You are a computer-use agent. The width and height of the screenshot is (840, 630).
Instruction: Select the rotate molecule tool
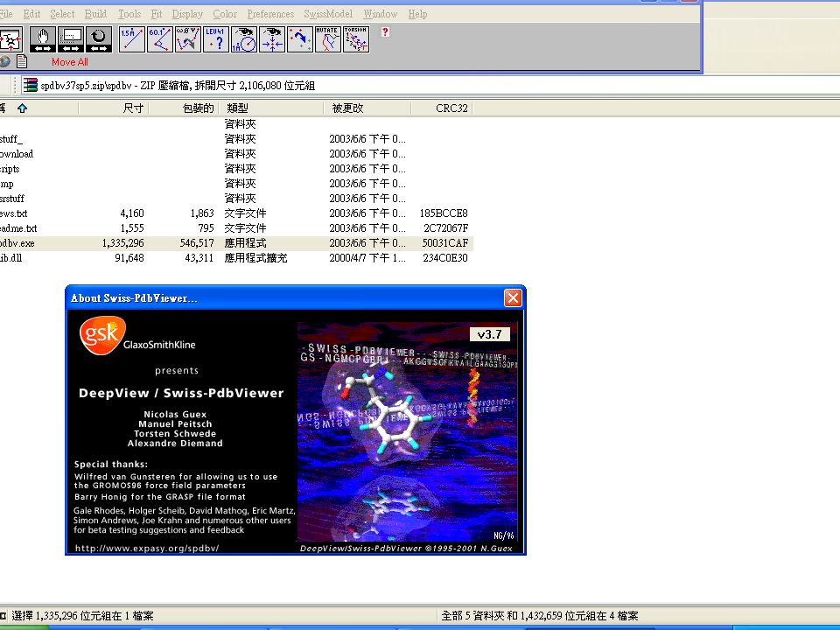tap(99, 39)
